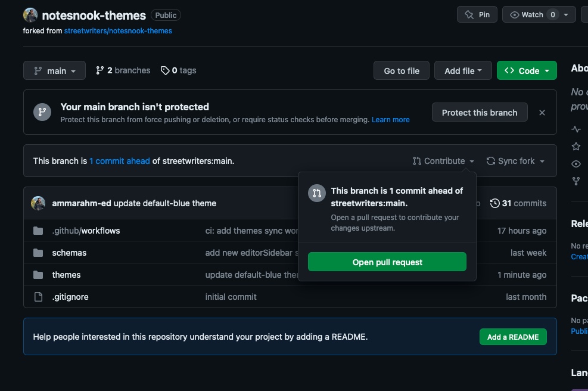
Task: Click the schemas folder icon
Action: (x=39, y=253)
